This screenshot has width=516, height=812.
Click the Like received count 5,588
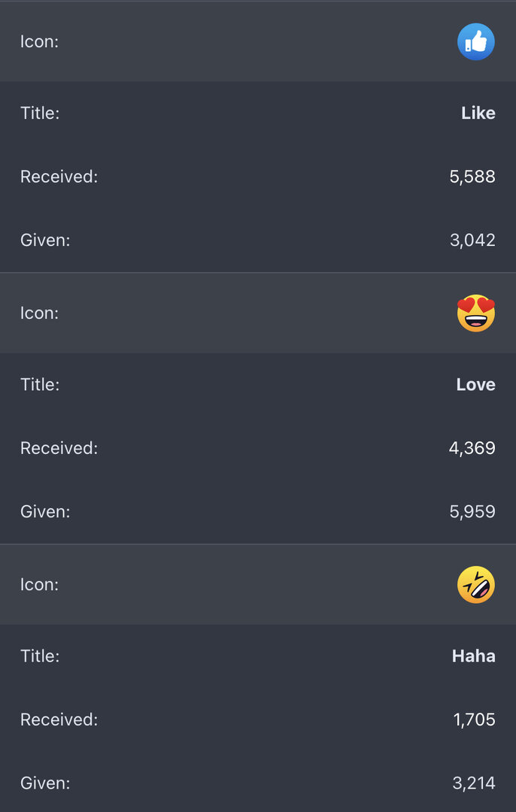pyautogui.click(x=472, y=177)
